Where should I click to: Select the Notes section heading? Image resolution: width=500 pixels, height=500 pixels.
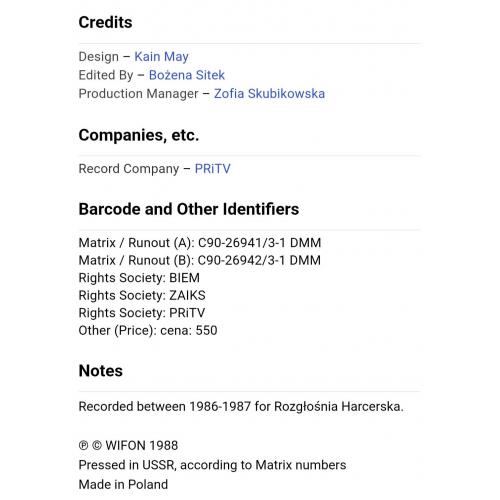click(101, 371)
